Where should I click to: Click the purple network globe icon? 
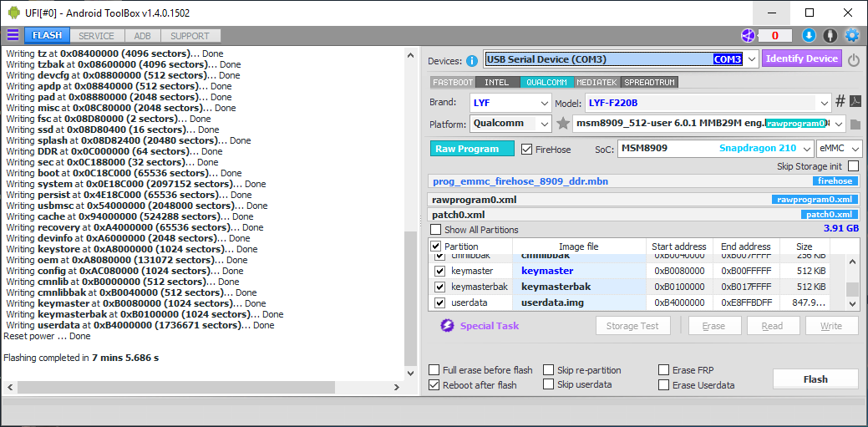tap(748, 35)
